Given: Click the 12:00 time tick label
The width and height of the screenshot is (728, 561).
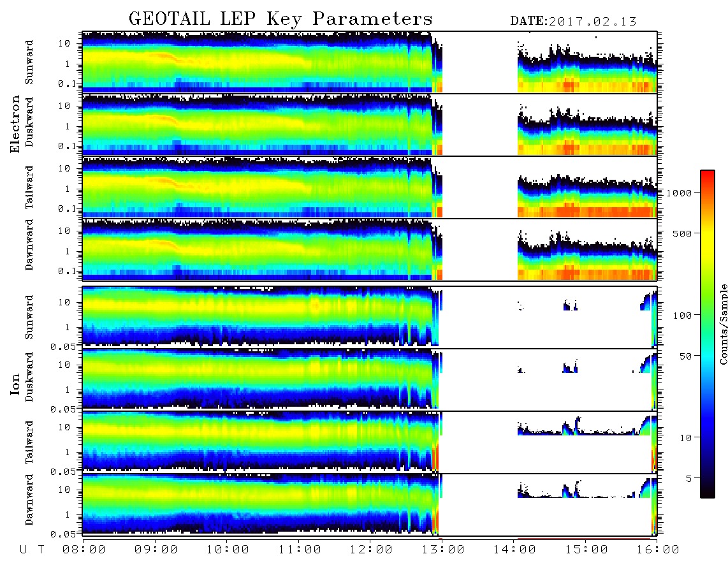Looking at the screenshot, I should [371, 550].
